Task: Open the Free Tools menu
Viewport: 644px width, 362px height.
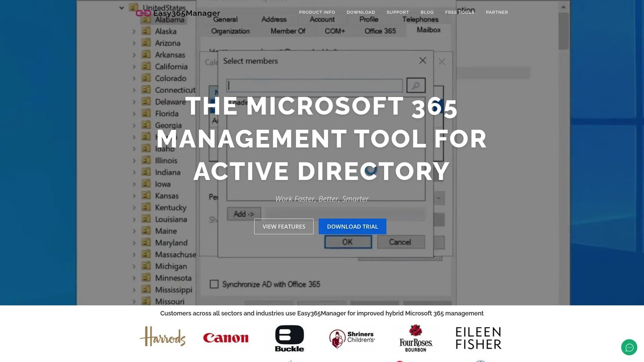Action: coord(460,12)
